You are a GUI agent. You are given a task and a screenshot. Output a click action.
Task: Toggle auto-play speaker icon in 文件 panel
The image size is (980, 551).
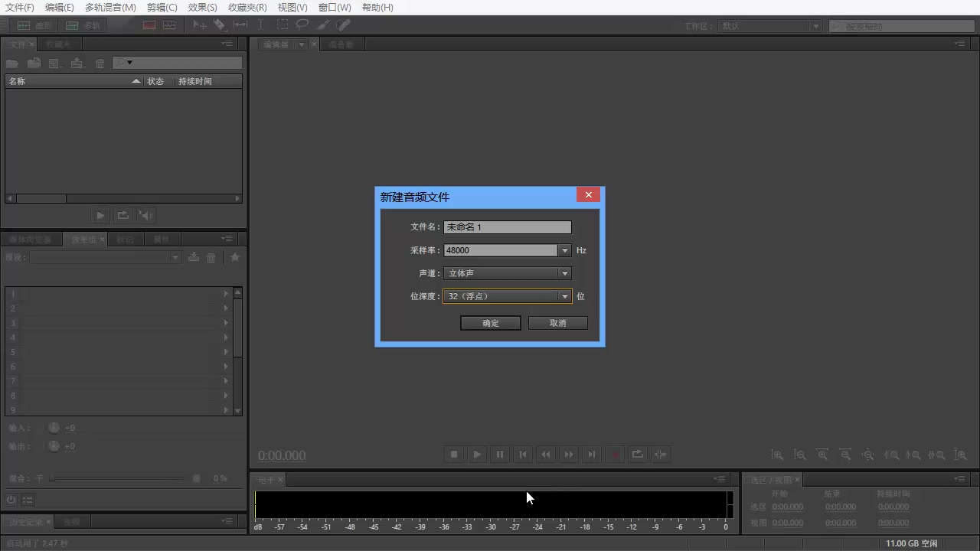(x=145, y=216)
